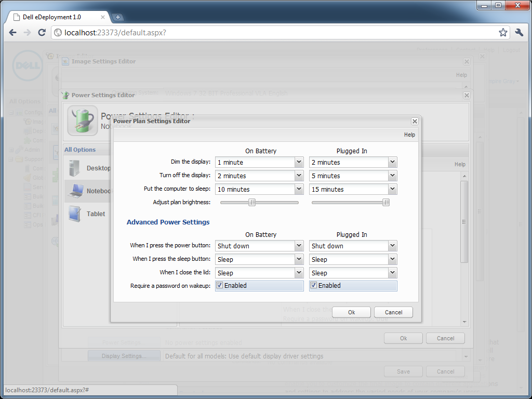The width and height of the screenshot is (532, 399).
Task: Click Ok in Power Settings Editor window
Action: [x=403, y=338]
